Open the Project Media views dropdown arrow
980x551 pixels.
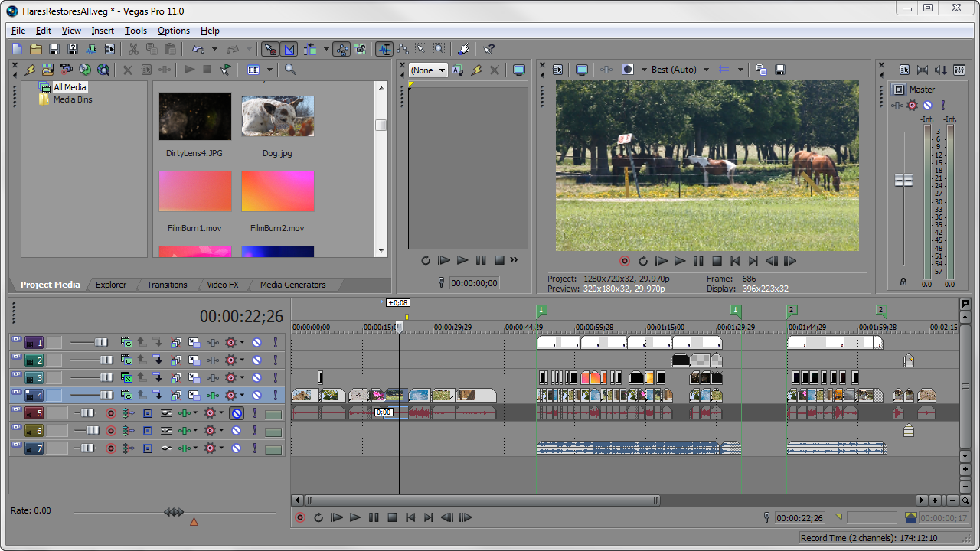269,70
